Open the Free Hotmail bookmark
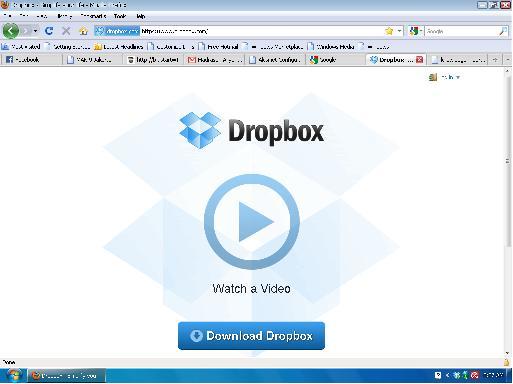Screen dimensions: 513x384 pyautogui.click(x=219, y=47)
